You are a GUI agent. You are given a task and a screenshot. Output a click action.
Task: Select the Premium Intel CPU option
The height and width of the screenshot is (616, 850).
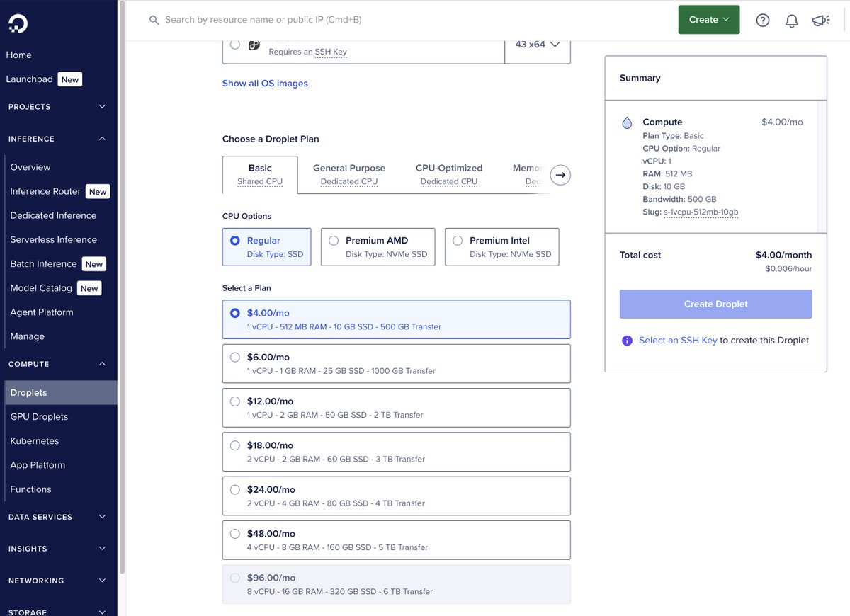[x=502, y=247]
